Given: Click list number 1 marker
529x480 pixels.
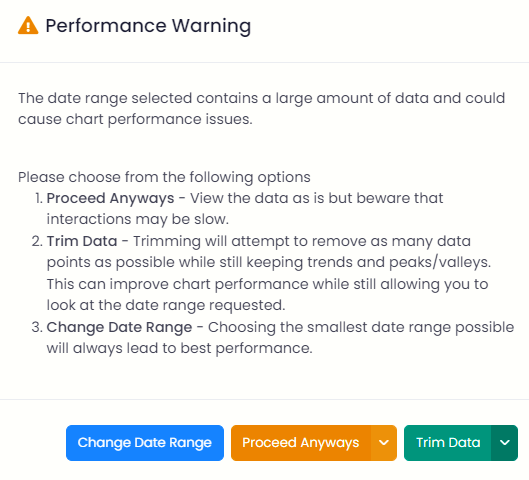Looking at the screenshot, I should coord(39,198).
